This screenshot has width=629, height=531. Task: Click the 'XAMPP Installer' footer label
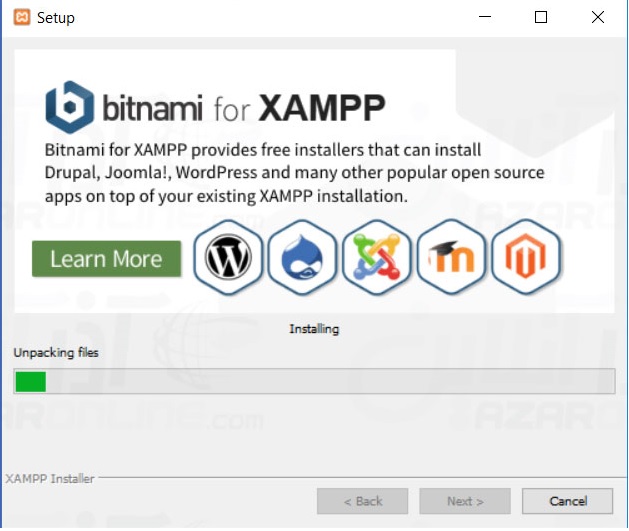click(x=50, y=479)
